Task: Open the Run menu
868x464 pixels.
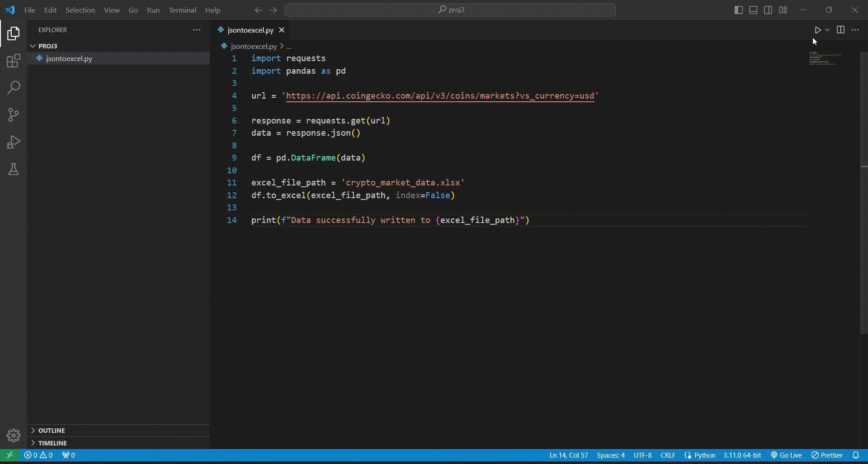Action: pyautogui.click(x=153, y=10)
